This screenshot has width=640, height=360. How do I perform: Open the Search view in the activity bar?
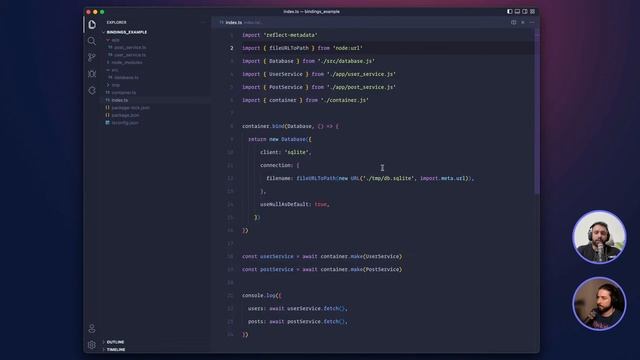92,41
